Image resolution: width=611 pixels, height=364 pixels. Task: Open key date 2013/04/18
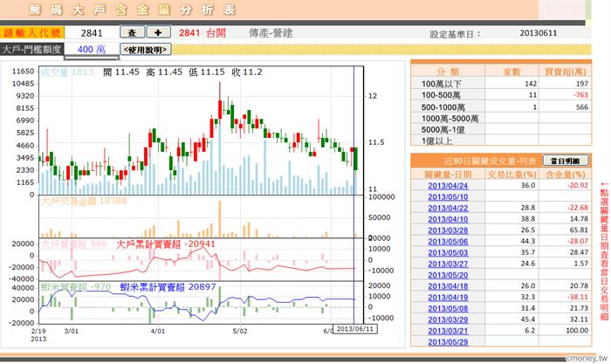tap(448, 286)
